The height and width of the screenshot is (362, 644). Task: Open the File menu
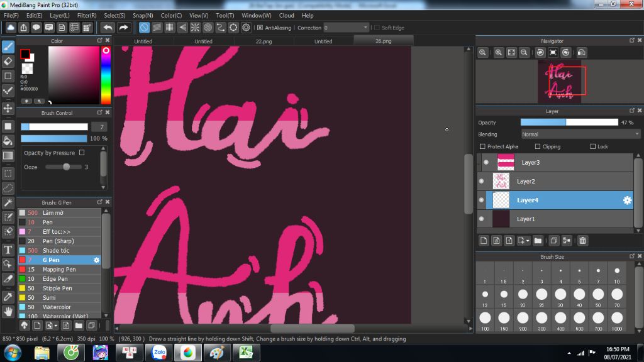tap(11, 16)
